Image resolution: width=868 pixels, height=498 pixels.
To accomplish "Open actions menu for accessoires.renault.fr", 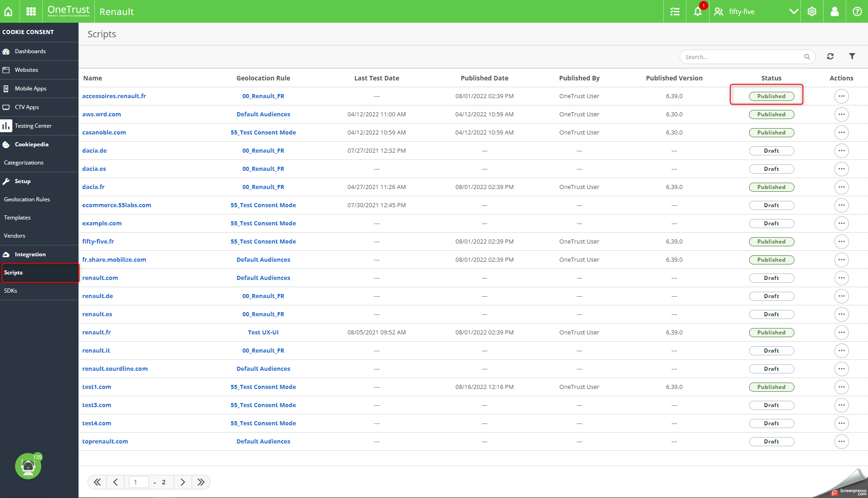I will point(841,96).
